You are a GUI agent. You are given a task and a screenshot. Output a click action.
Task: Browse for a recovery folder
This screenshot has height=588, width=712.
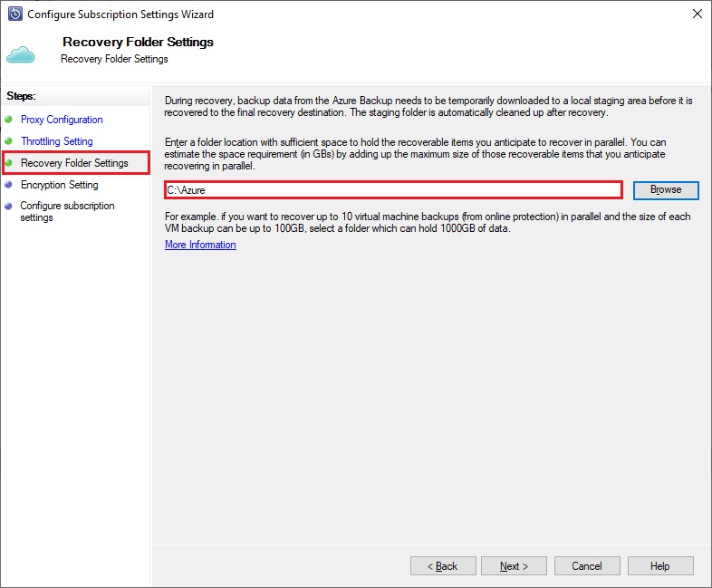[x=666, y=189]
